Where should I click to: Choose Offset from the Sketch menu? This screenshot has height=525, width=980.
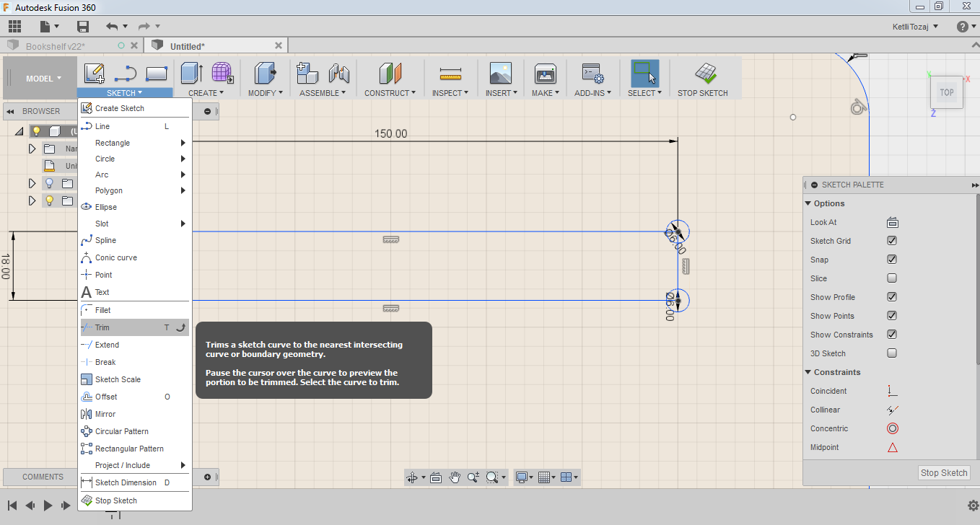coord(135,397)
